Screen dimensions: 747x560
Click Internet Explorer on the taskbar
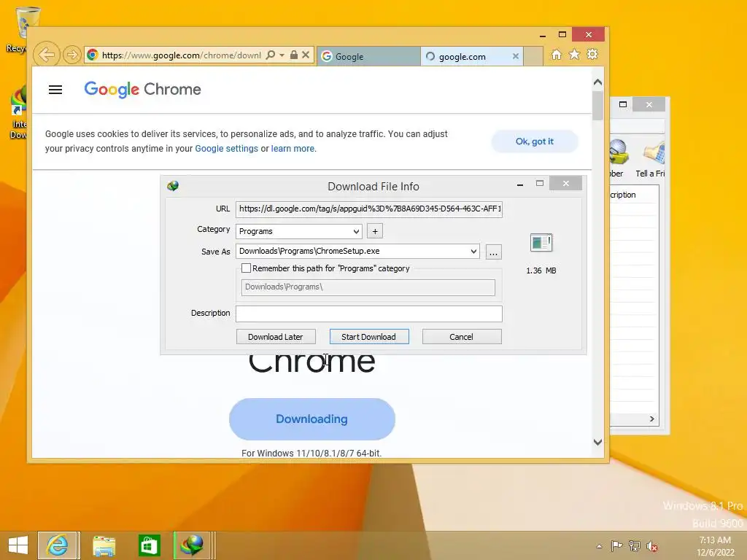click(58, 545)
